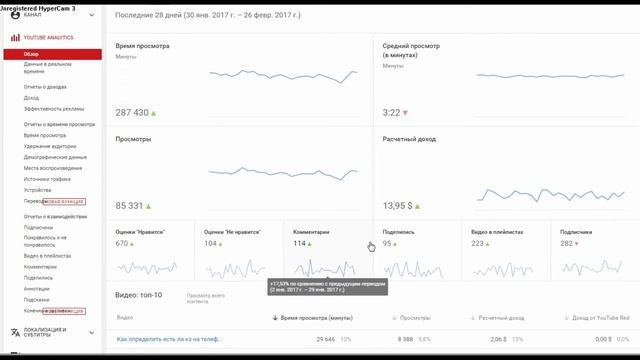
Task: Click the red down arrow beside 282 subscribers
Action: 577,244
